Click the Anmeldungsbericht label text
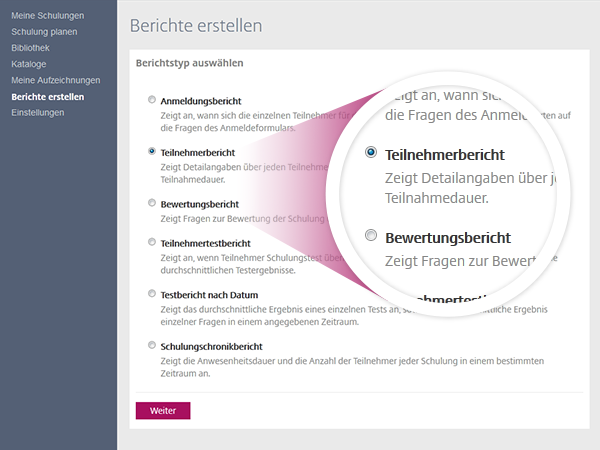This screenshot has height=450, width=600. tap(201, 101)
